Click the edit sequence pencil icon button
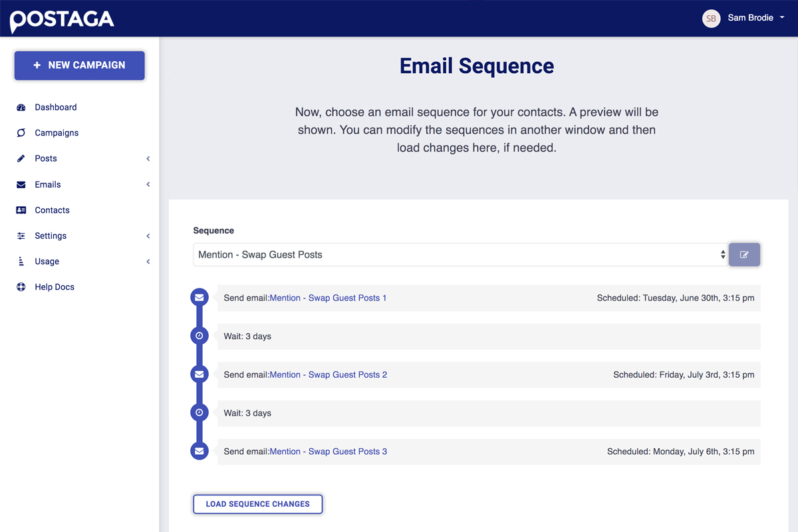 coord(744,255)
